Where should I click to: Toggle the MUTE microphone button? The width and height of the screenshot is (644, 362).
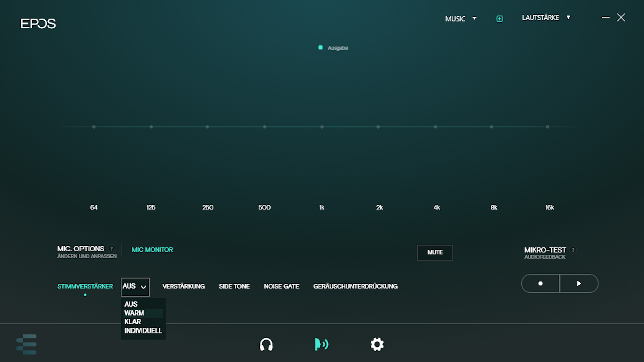click(435, 252)
